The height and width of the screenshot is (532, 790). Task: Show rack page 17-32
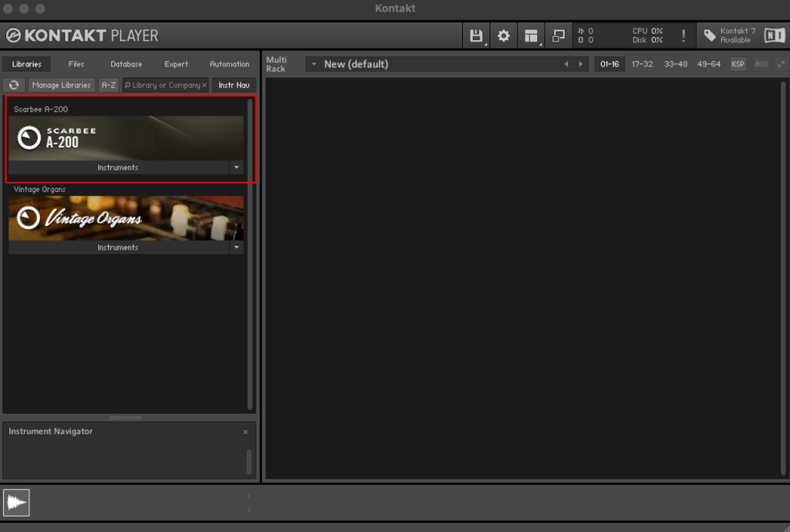(x=642, y=64)
